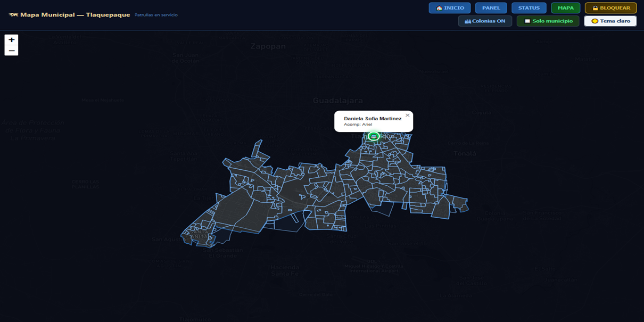The height and width of the screenshot is (322, 644).
Task: Click the San Juan de Ocotán label
Action: [185, 58]
